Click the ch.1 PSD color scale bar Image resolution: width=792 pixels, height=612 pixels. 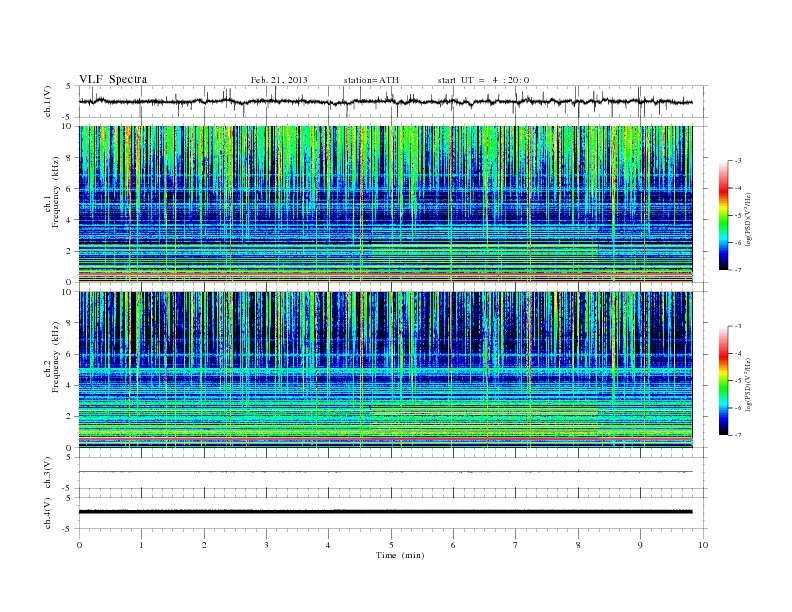click(723, 215)
